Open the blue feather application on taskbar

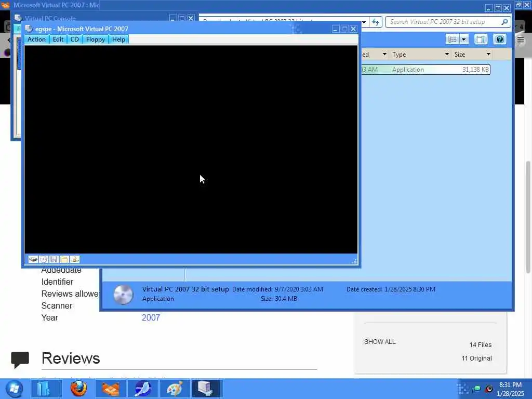(x=143, y=389)
